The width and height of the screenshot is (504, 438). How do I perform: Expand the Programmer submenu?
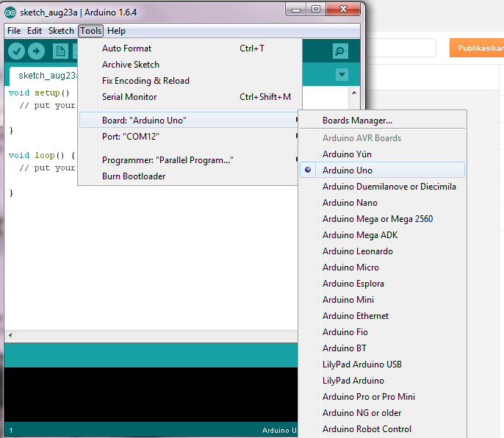[x=189, y=159]
